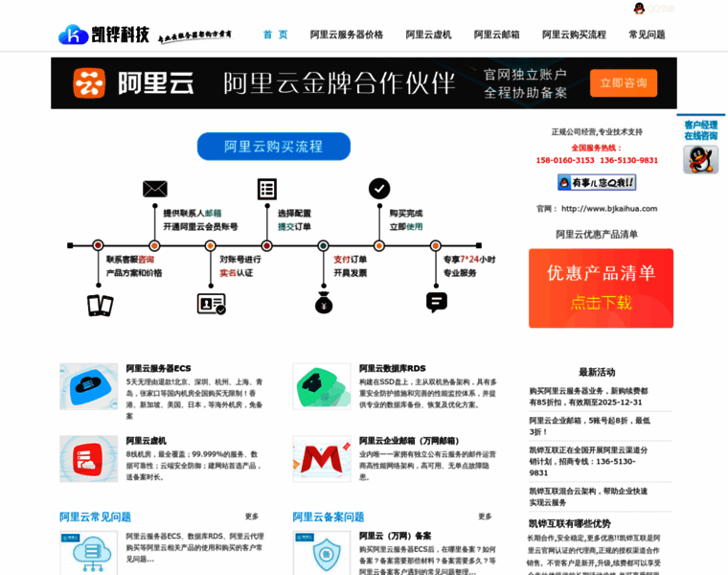Click phone number 136-5130-9831 under the hotline

[628, 160]
